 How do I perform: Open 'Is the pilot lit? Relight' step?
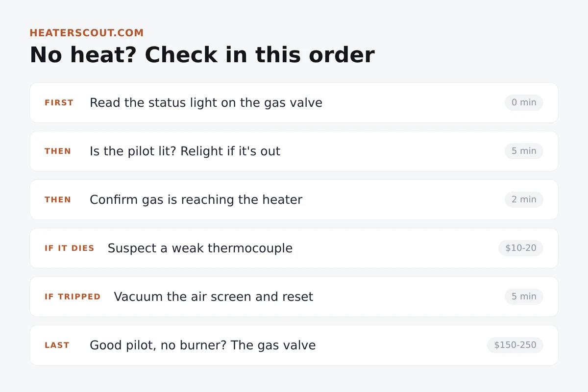(x=294, y=151)
